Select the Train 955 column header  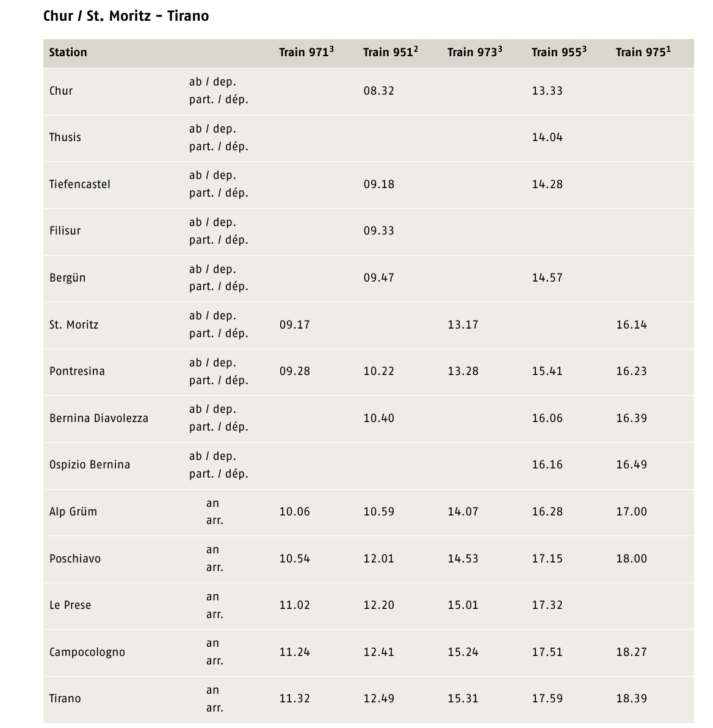click(559, 51)
